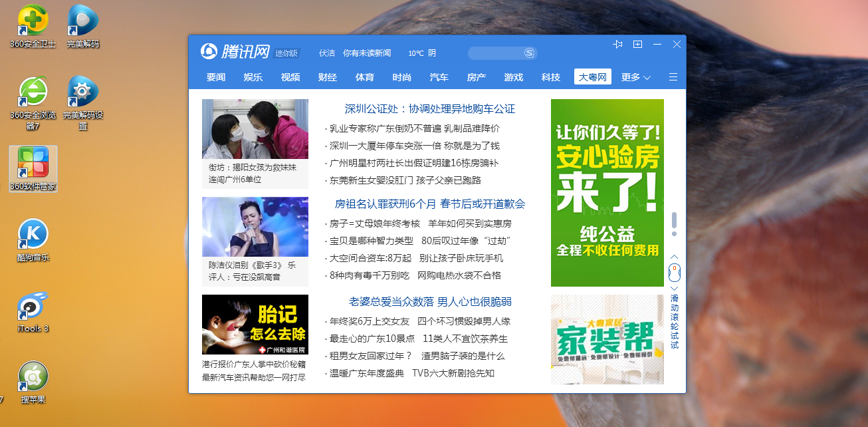Open article 温暖广东年度盛典
Screen dimensions: 868x427
pos(367,373)
